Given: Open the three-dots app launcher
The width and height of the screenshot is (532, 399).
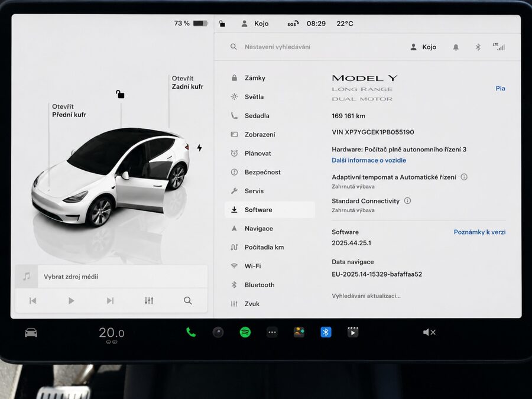Looking at the screenshot, I should (272, 332).
